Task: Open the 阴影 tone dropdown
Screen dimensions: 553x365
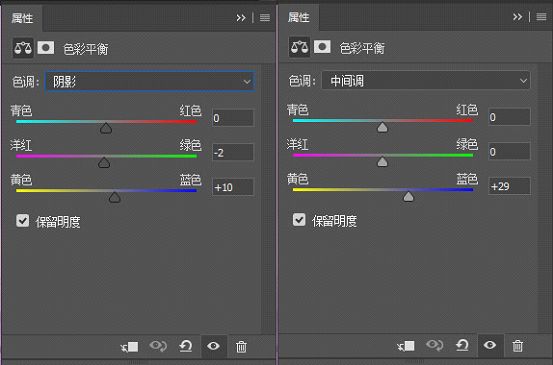Action: (150, 81)
